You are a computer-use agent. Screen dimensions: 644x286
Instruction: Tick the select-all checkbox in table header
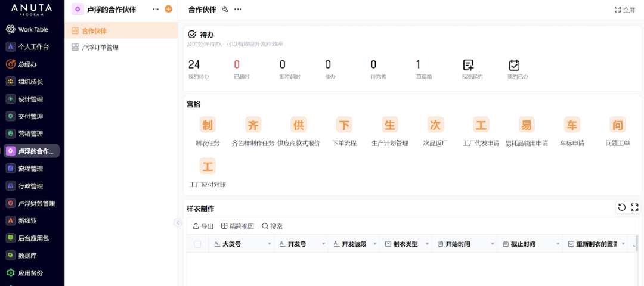click(x=197, y=244)
